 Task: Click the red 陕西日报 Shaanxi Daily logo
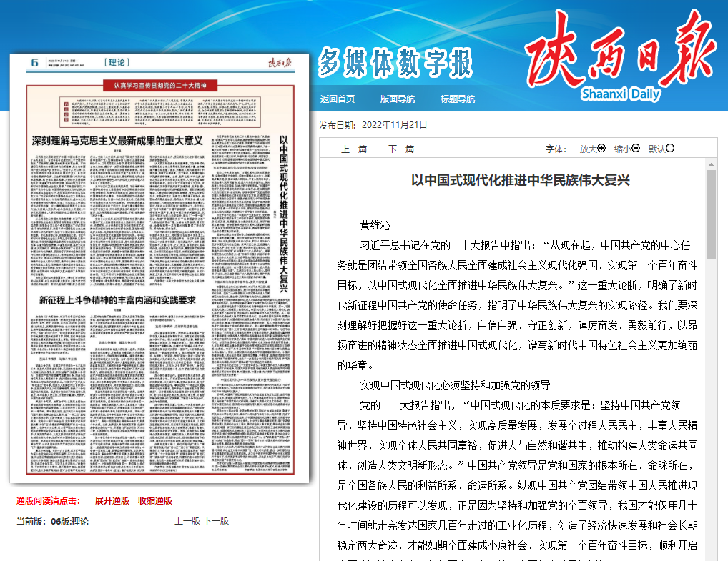coord(620,55)
